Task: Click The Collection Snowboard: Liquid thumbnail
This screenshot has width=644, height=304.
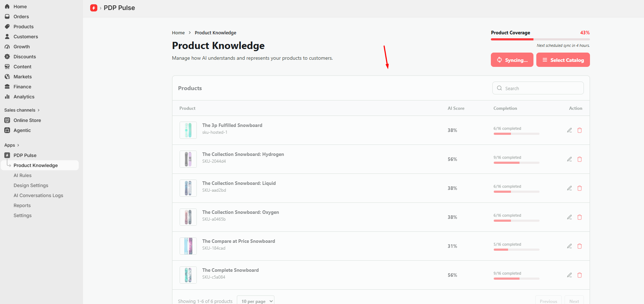Action: (188, 188)
